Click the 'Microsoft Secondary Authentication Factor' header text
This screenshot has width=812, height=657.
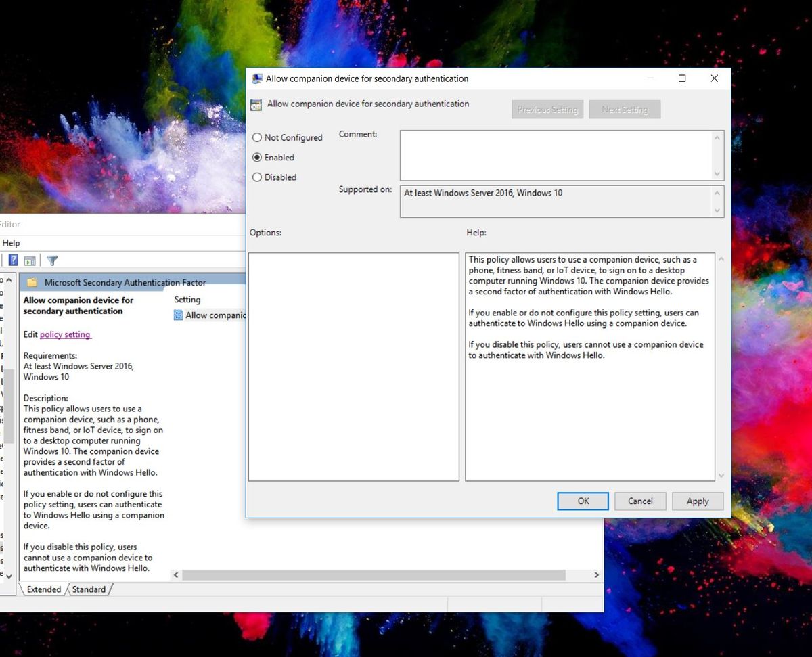(125, 282)
